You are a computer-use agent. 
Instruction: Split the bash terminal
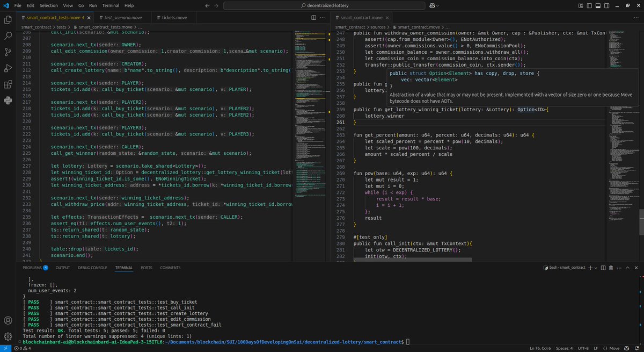click(x=602, y=267)
